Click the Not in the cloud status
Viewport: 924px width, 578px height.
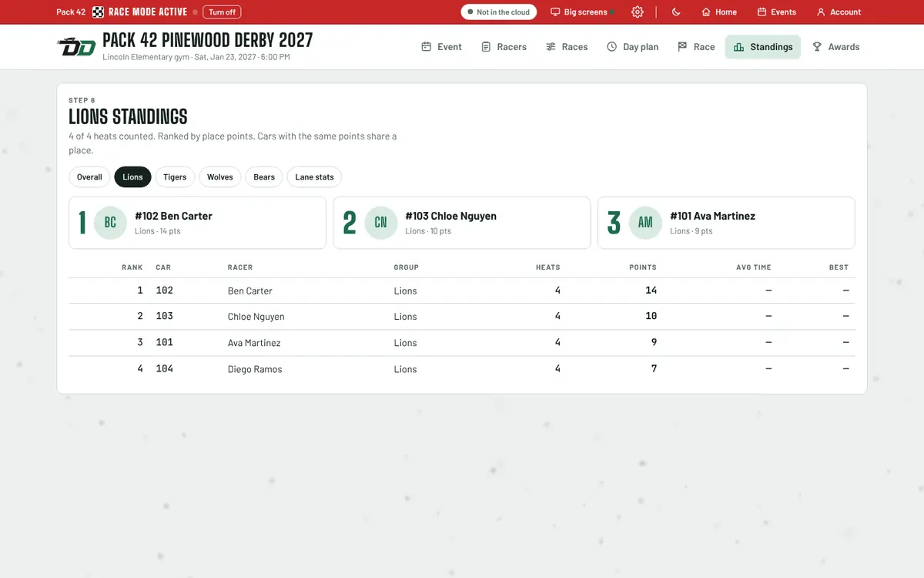click(498, 12)
